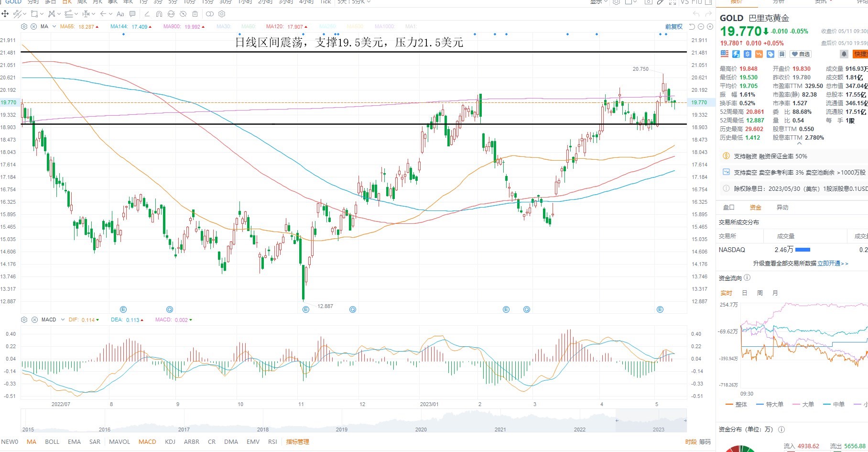Open the MACD indicator dropdown
Screen dimensions: 868x452
63,320
